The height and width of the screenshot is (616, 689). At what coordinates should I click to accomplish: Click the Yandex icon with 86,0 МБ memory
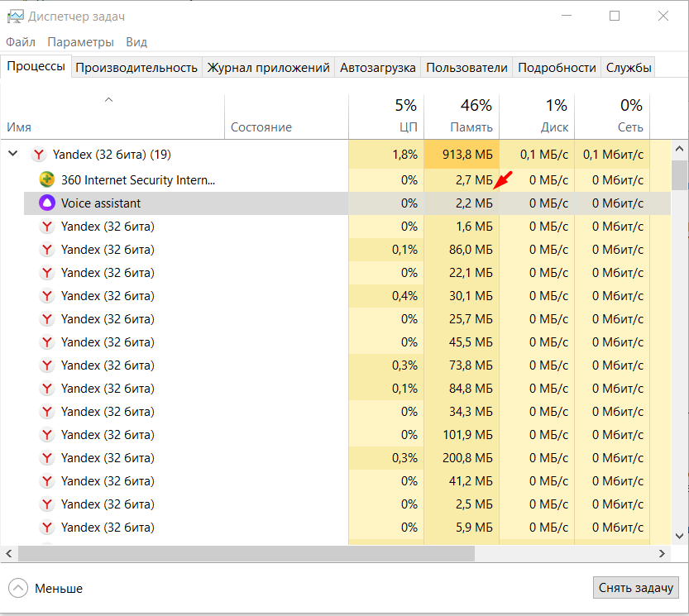point(47,249)
